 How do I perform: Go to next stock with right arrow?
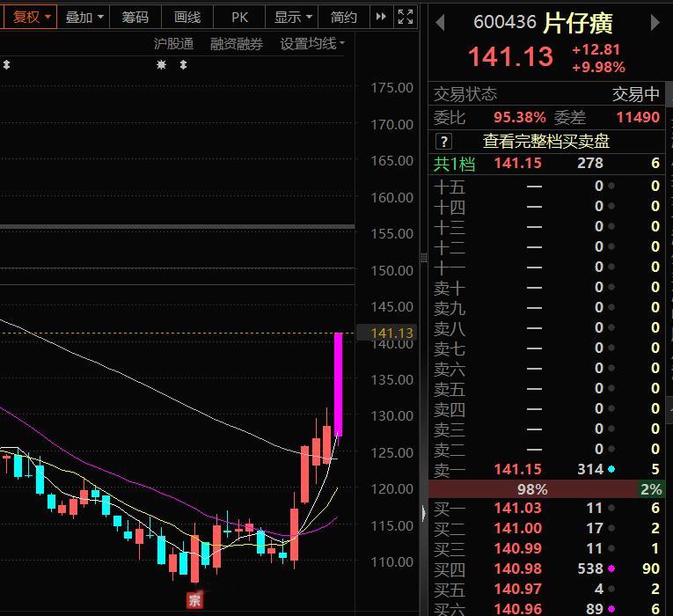(x=655, y=22)
